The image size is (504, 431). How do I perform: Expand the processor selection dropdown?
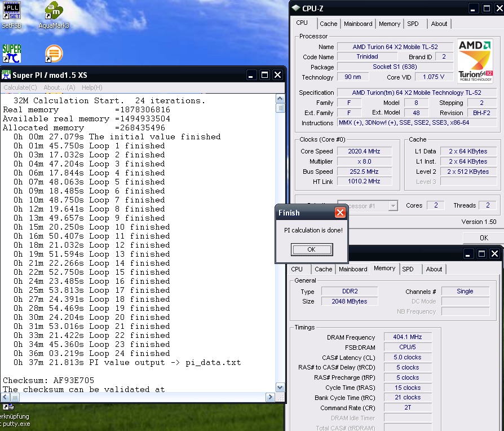[x=393, y=206]
